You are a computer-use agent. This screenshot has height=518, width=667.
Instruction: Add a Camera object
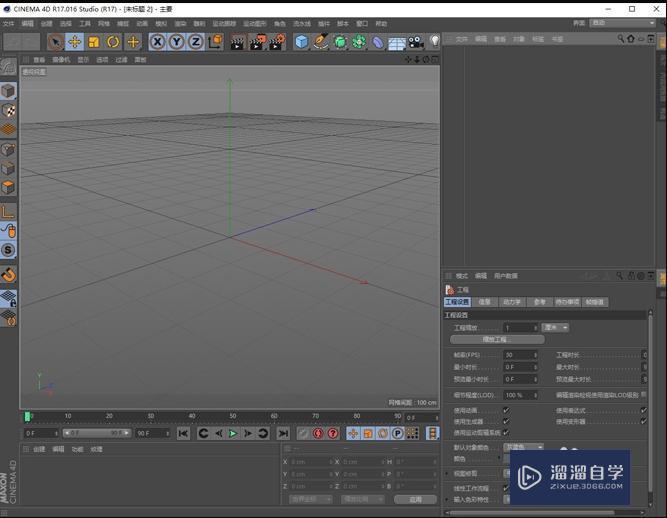tap(416, 42)
